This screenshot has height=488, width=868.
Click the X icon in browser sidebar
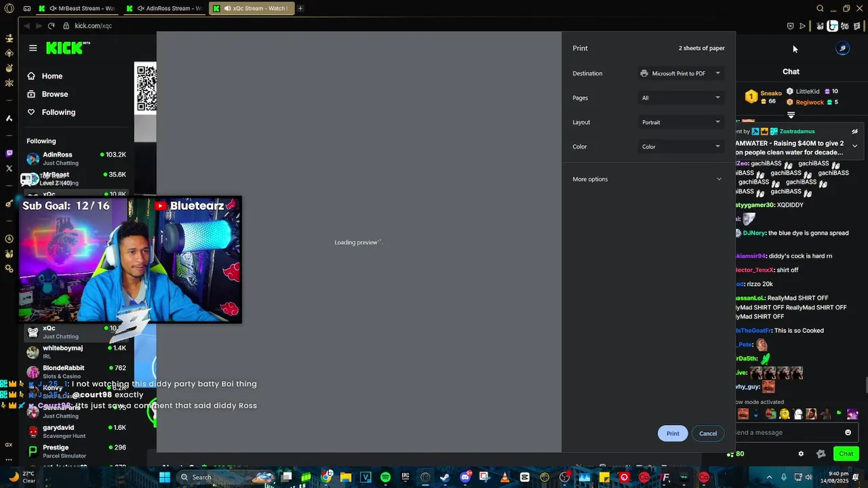[x=9, y=168]
